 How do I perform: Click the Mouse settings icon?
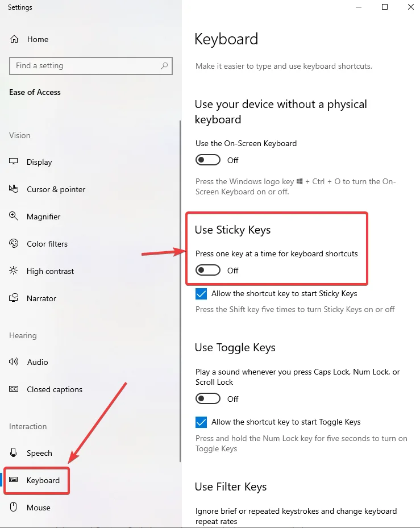coord(13,508)
